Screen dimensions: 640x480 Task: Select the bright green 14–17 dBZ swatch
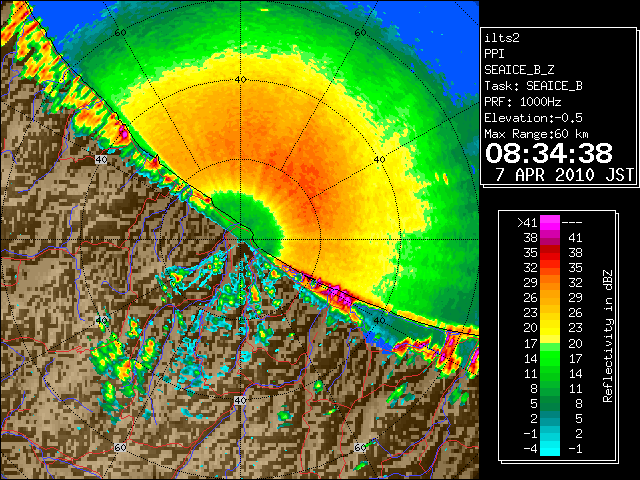[x=550, y=358]
